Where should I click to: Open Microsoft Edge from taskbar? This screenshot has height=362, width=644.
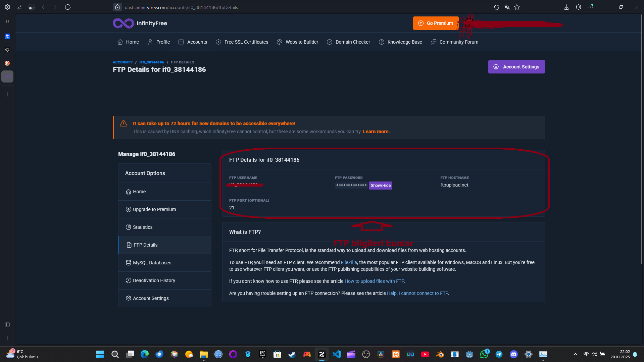[x=145, y=354]
